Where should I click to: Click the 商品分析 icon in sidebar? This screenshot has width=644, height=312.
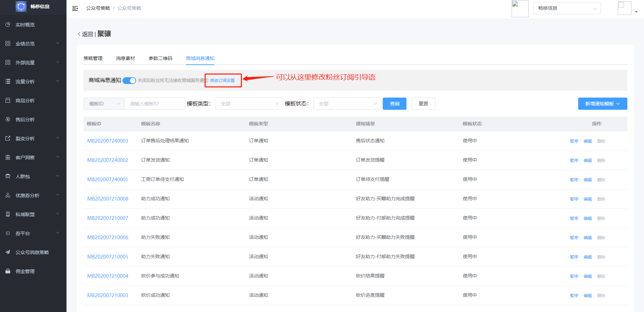pos(8,100)
